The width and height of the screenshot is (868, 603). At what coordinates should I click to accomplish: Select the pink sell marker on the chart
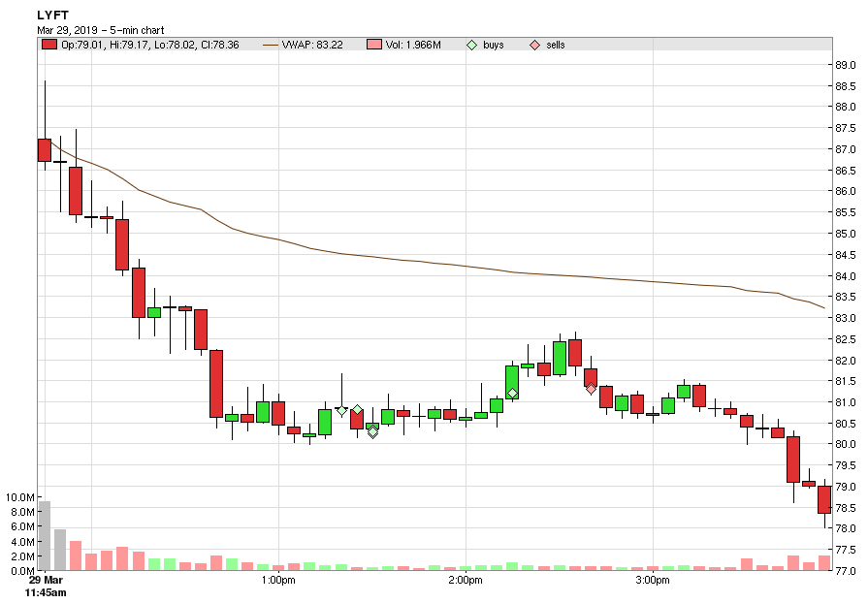591,389
